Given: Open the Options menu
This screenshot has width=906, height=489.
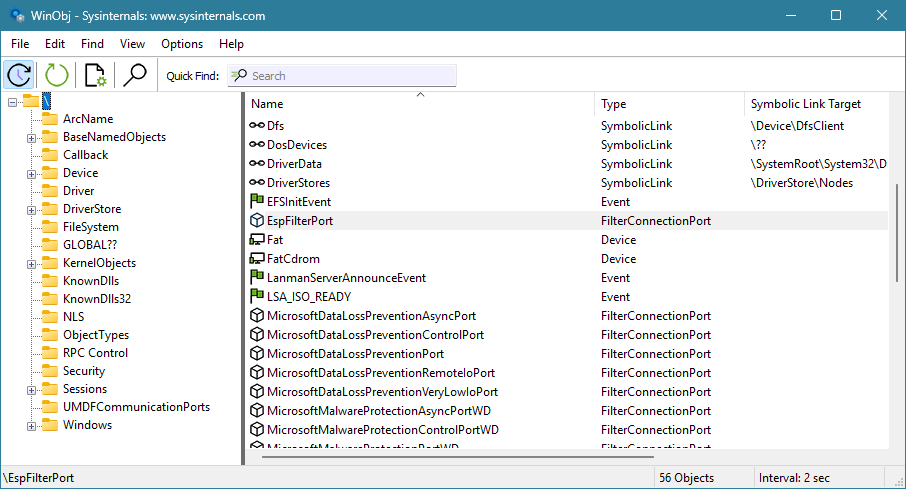Looking at the screenshot, I should point(182,44).
